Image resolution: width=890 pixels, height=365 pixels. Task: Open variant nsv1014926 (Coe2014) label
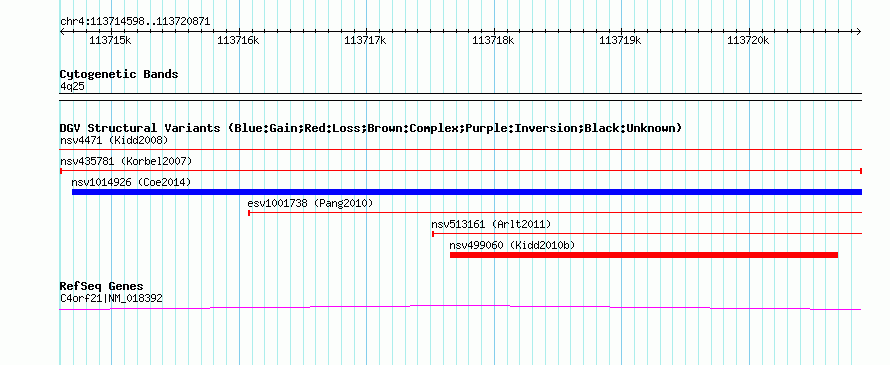(131, 182)
